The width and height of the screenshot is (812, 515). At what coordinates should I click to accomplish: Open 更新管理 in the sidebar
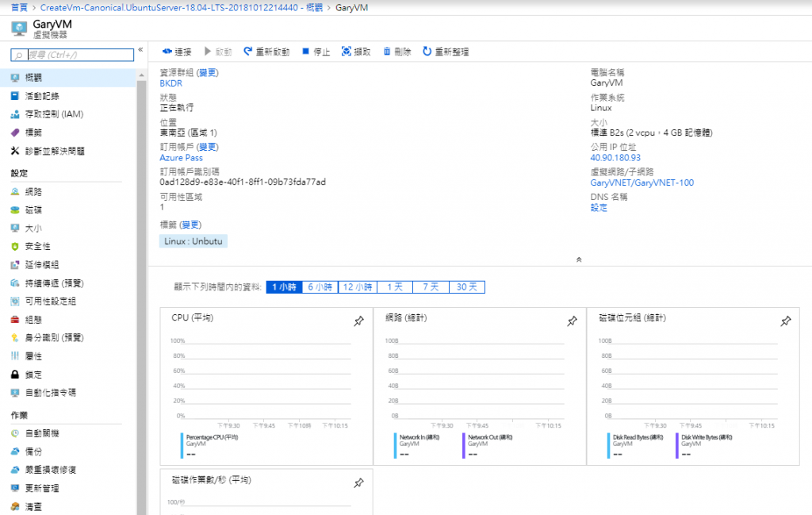(67, 488)
